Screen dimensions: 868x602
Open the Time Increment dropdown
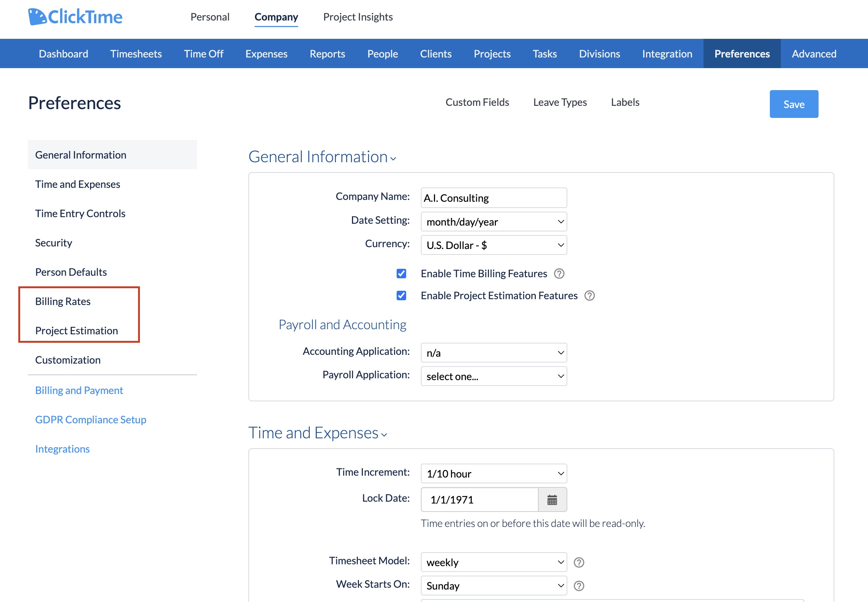click(493, 473)
